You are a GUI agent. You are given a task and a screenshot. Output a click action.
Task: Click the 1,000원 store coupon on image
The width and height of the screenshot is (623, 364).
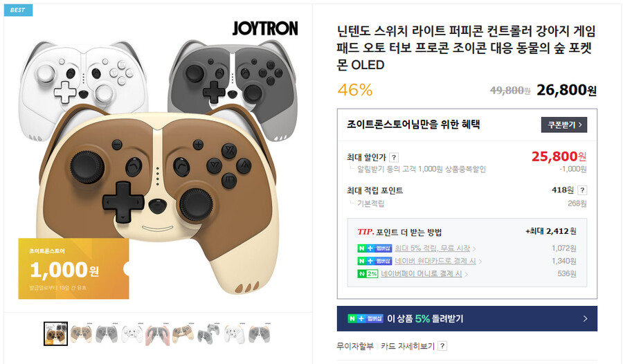[x=73, y=269]
